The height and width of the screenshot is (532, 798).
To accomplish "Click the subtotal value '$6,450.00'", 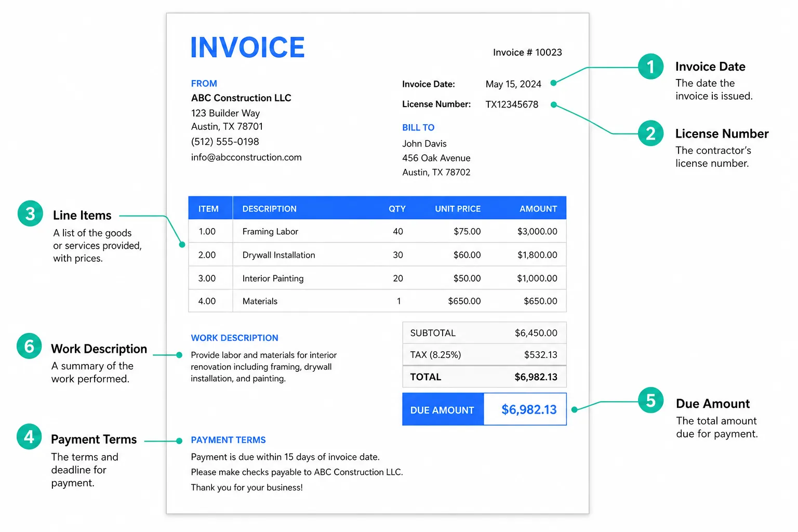I will tap(536, 333).
